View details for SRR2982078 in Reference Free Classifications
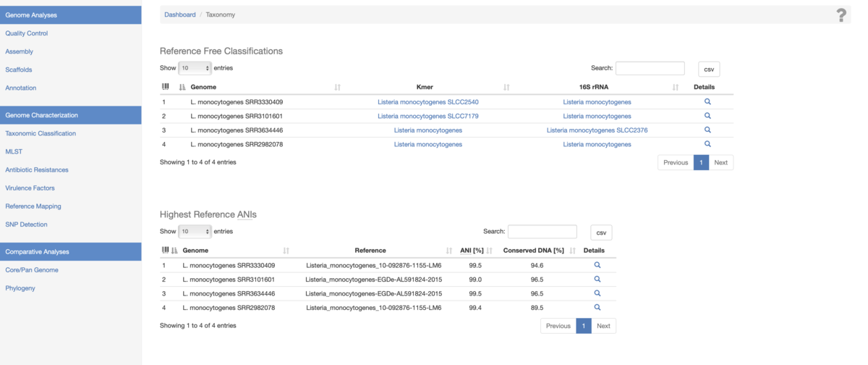 (x=707, y=144)
